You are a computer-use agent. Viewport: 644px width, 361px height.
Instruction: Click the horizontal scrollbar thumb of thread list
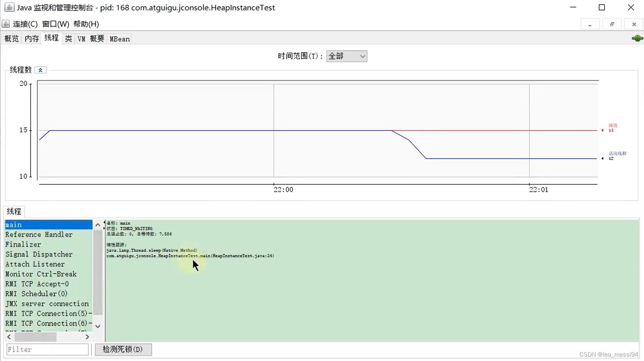[35, 337]
